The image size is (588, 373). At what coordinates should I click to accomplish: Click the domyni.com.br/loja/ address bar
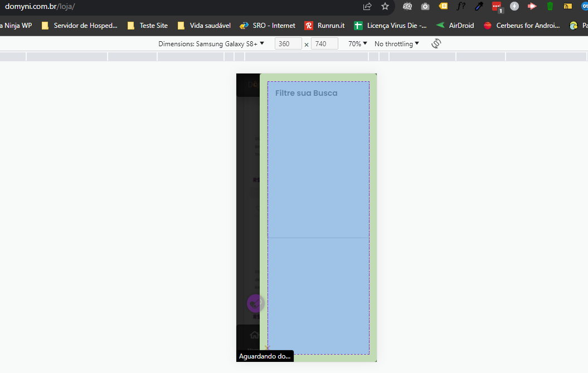point(40,6)
